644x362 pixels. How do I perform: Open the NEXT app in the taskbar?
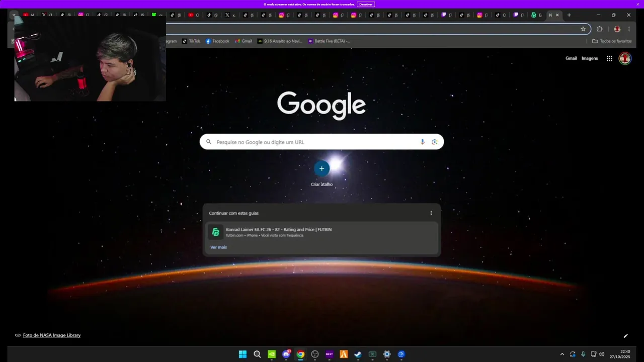[x=330, y=354]
